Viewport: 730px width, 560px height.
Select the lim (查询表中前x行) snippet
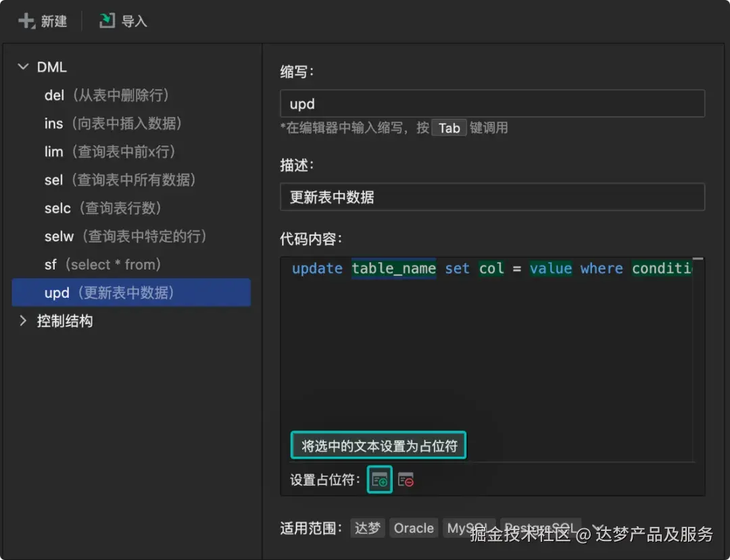pyautogui.click(x=131, y=151)
